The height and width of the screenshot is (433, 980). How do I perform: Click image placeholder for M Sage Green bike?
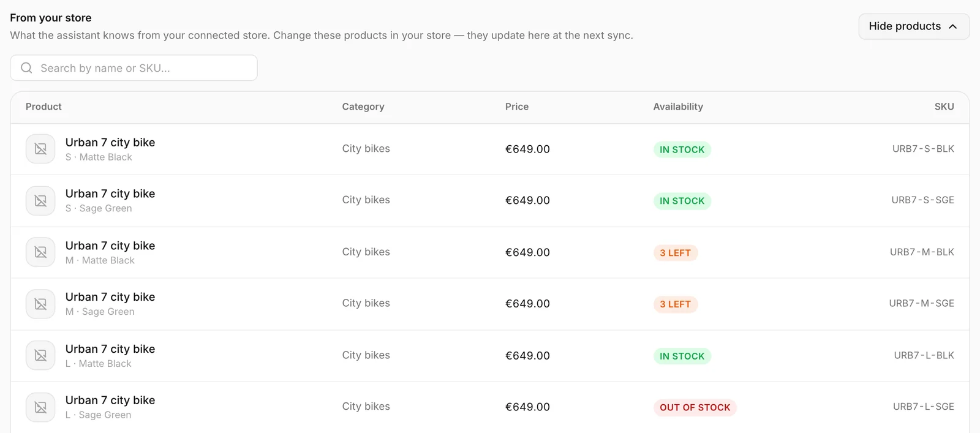(x=40, y=304)
